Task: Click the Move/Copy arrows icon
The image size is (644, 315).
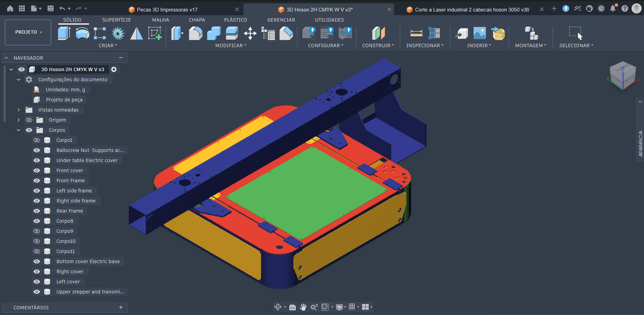Action: click(250, 33)
